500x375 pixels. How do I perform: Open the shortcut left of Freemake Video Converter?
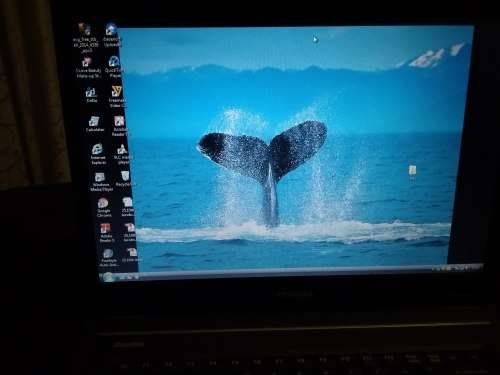(91, 94)
